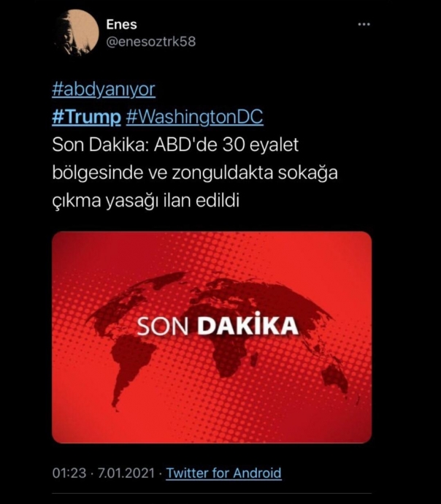Screen dimensions: 441x504
Task: Open the #Trump hashtag
Action: point(86,117)
